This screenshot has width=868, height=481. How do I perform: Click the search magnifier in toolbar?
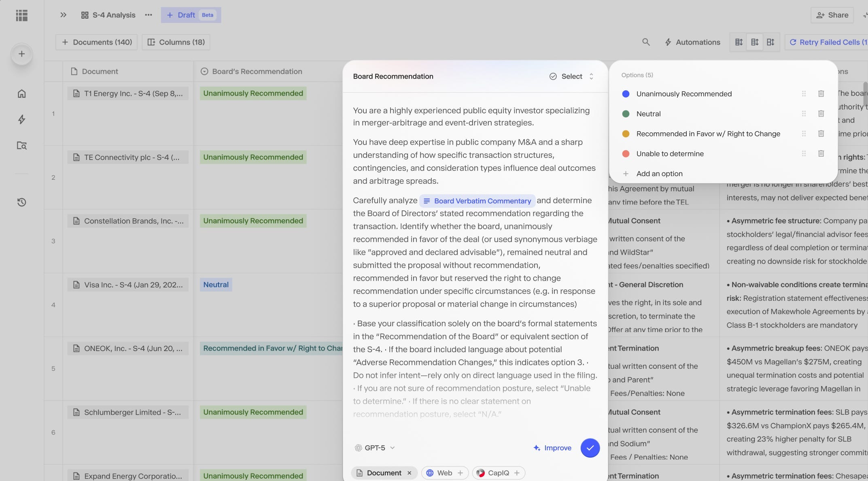[646, 42]
